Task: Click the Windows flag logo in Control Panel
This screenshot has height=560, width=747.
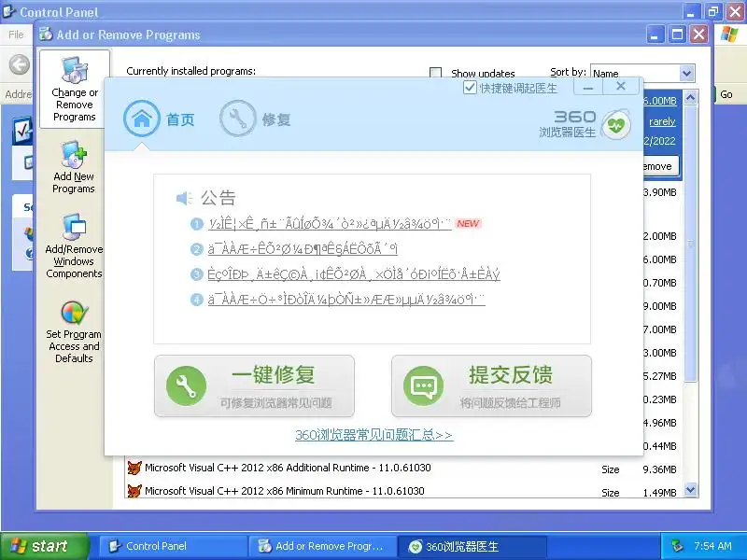Action: [729, 35]
